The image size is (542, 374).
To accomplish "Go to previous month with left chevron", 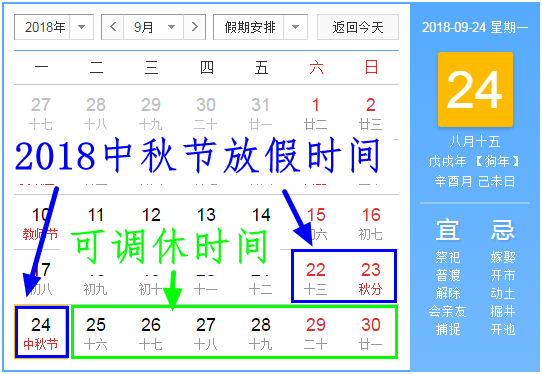I will coord(113,27).
